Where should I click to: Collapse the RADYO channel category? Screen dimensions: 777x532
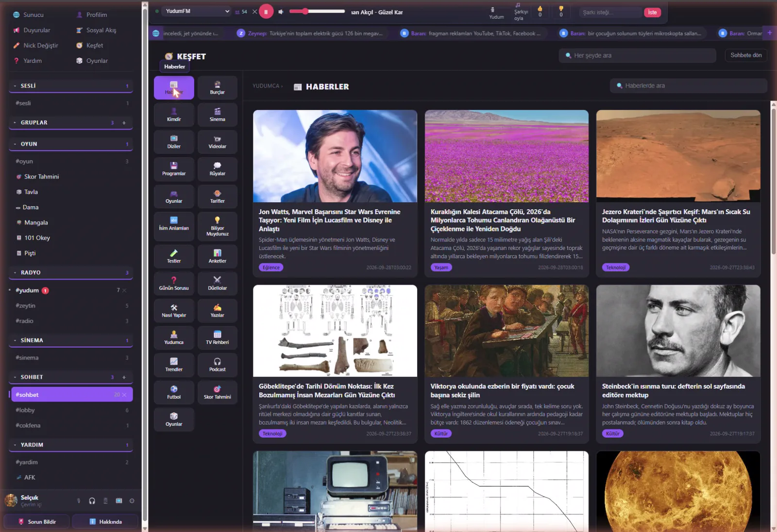pos(70,273)
